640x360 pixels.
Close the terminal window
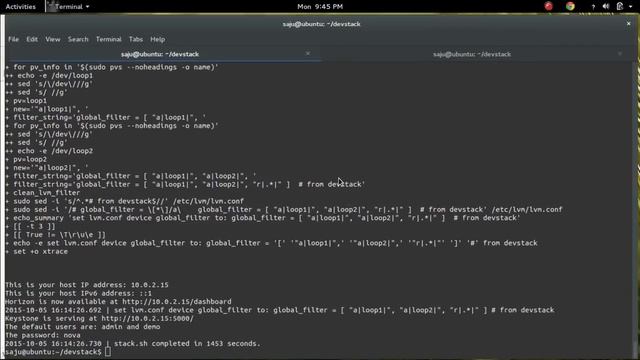[629, 24]
